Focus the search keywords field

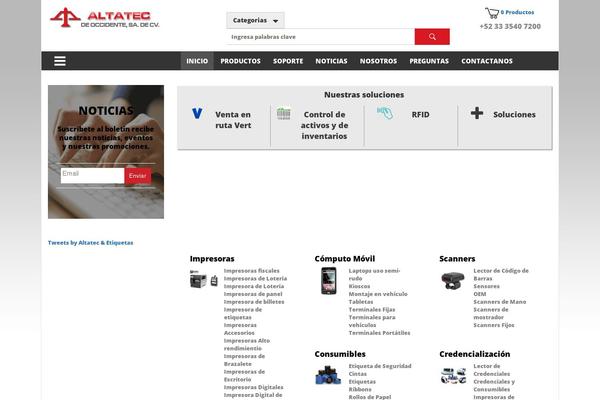click(x=321, y=37)
